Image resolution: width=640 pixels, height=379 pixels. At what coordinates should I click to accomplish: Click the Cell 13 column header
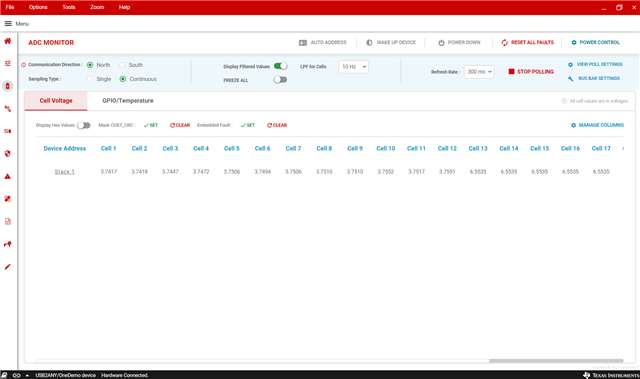[478, 148]
